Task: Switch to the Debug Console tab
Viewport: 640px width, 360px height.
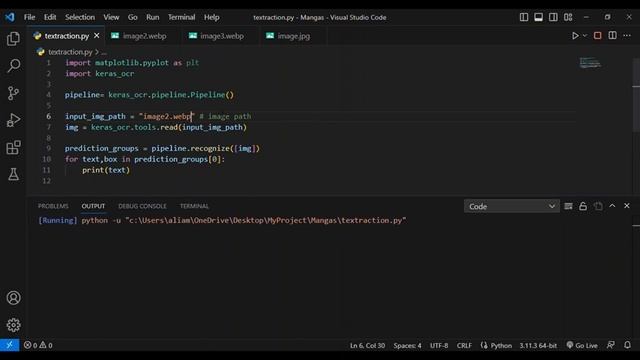Action: (x=142, y=206)
